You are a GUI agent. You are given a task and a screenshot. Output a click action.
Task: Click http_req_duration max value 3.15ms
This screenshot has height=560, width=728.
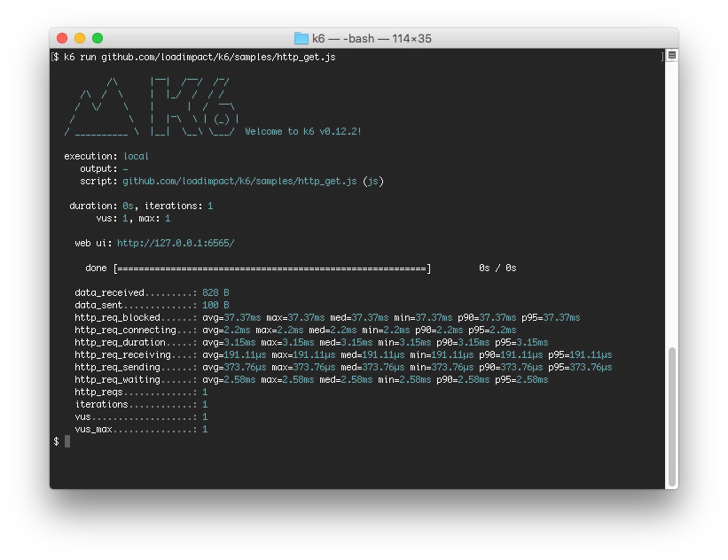pos(298,342)
